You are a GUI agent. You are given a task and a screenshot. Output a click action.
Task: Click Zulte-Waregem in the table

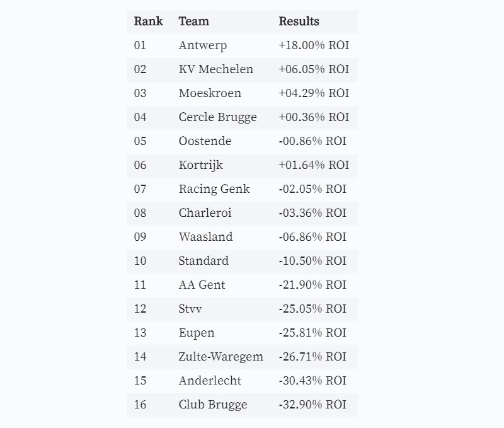point(221,357)
